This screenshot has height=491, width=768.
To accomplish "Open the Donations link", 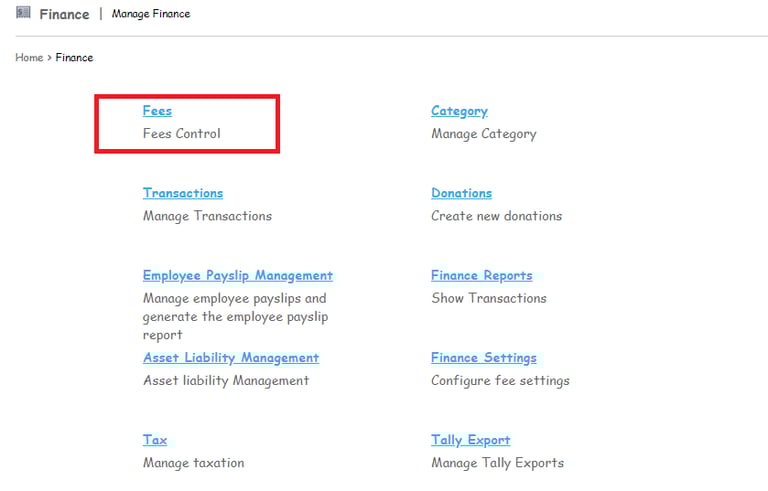I will tap(461, 193).
